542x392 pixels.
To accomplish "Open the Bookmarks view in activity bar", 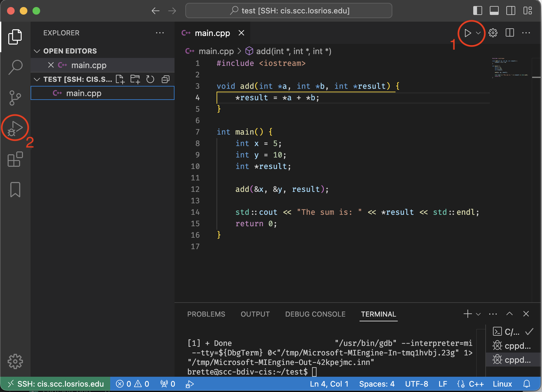I will click(15, 190).
